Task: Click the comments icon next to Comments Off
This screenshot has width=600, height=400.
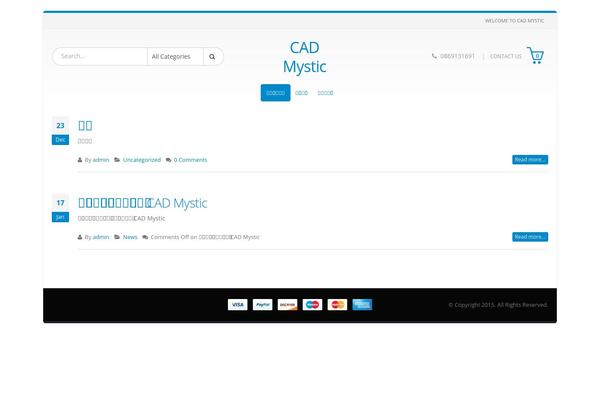Action: [145, 237]
